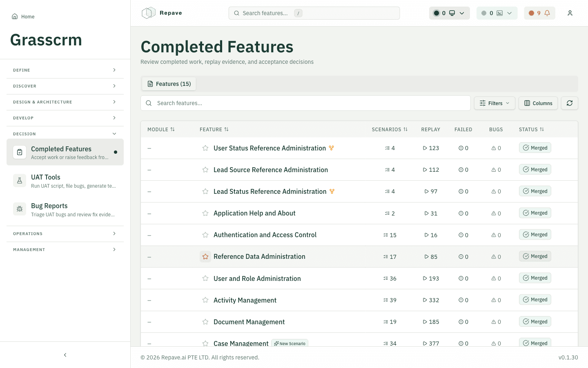Expand the Discover sidebar section

click(65, 86)
